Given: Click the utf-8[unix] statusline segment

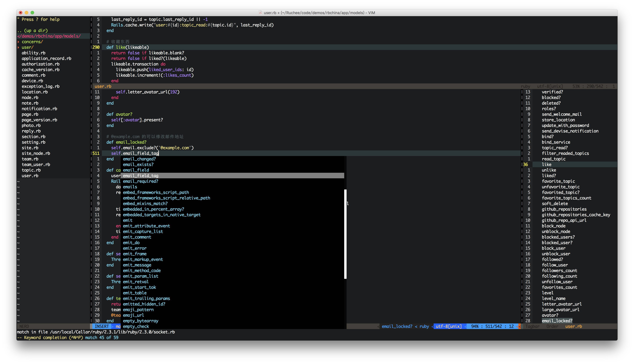Looking at the screenshot, I should point(449,326).
